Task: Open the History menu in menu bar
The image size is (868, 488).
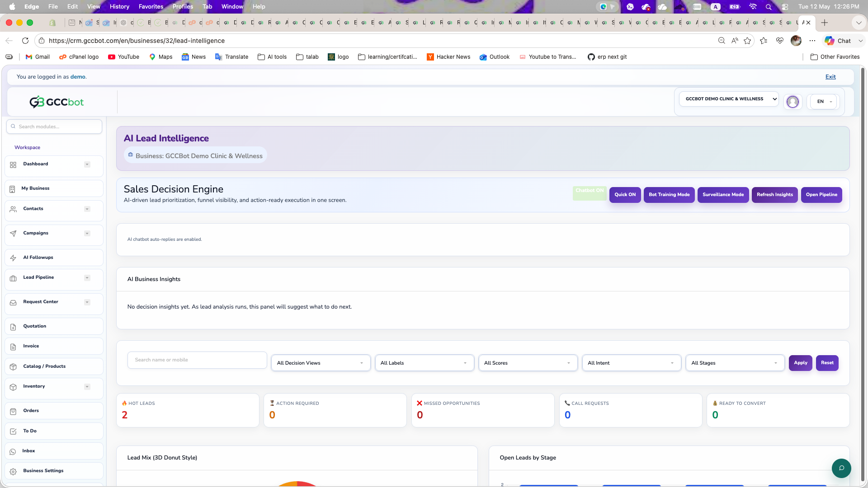Action: point(119,7)
